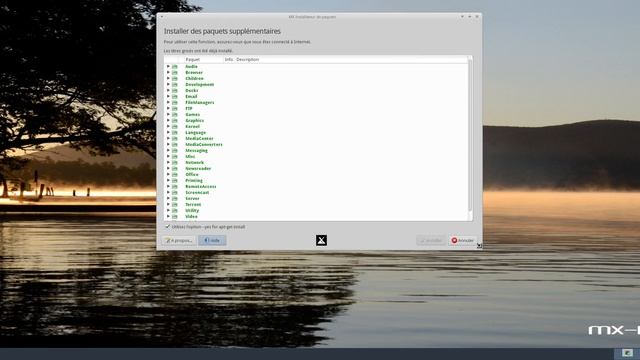Expand the Browser category arrow
The width and height of the screenshot is (640, 360).
click(x=168, y=72)
